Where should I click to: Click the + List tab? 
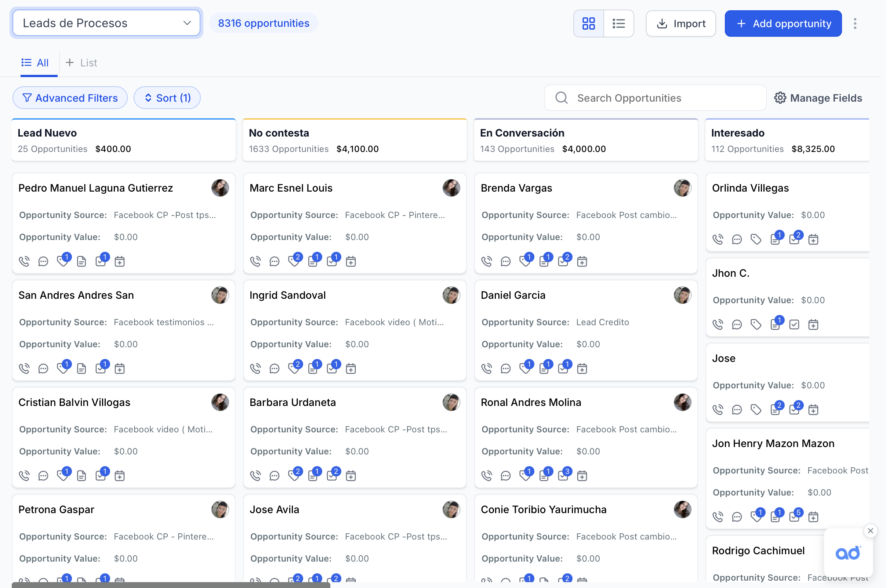click(81, 63)
